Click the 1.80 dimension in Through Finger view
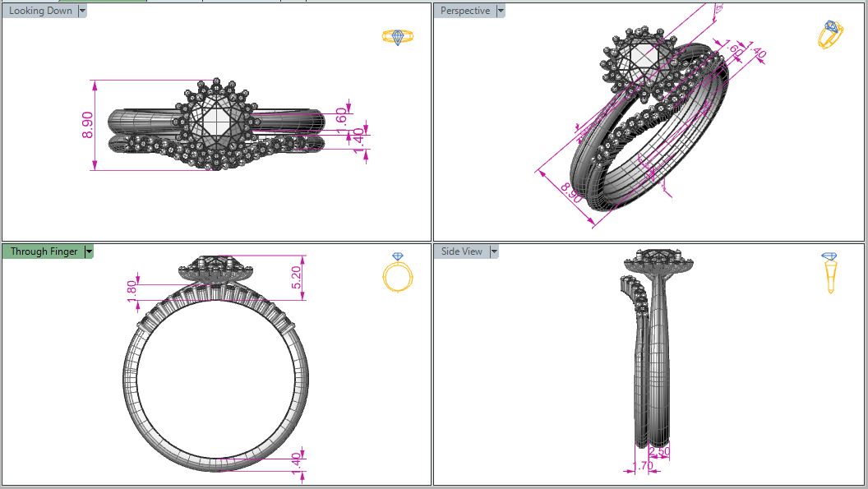This screenshot has height=489, width=868. coord(132,290)
